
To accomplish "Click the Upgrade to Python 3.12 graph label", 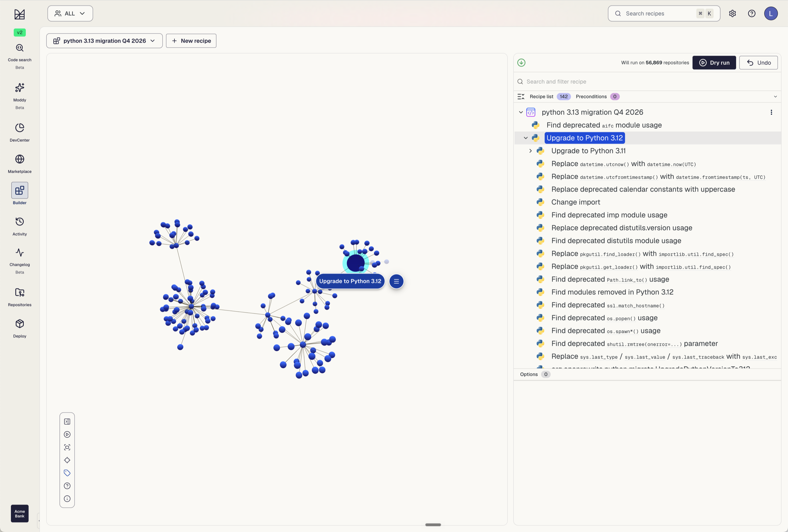I will (350, 281).
